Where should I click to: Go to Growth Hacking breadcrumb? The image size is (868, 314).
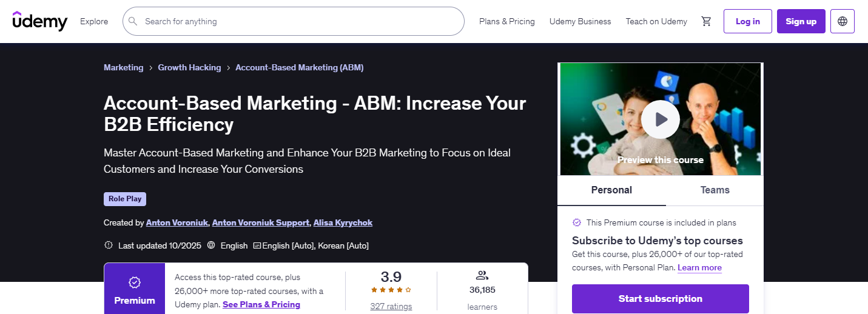click(189, 67)
